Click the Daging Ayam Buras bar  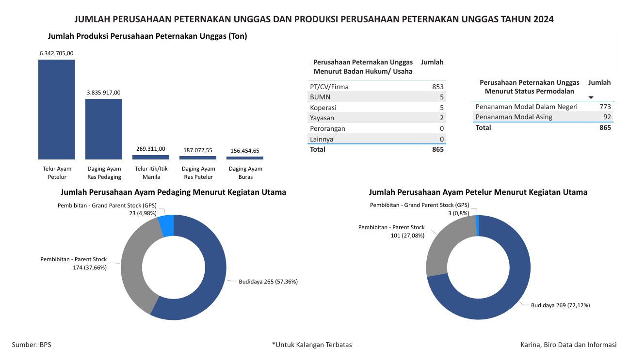(245, 158)
